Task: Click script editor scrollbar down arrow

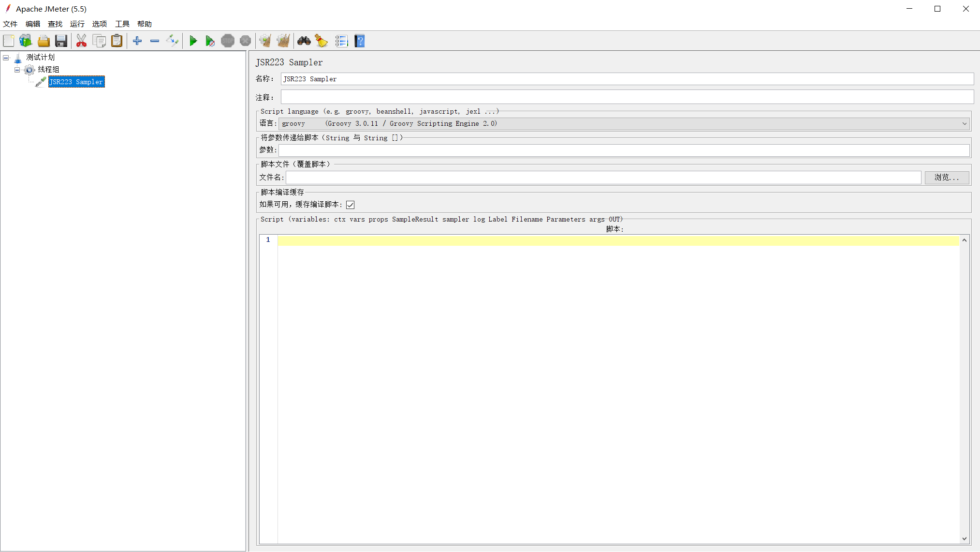Action: point(965,538)
